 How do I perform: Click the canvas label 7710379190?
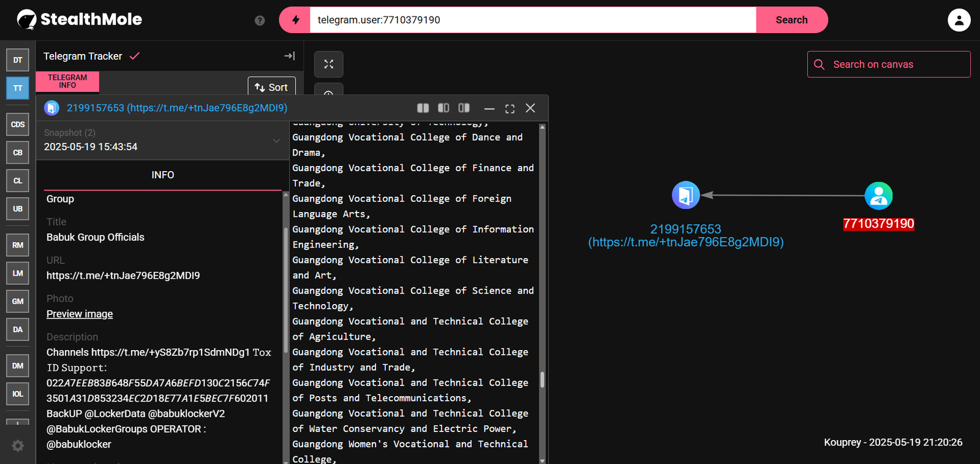878,224
